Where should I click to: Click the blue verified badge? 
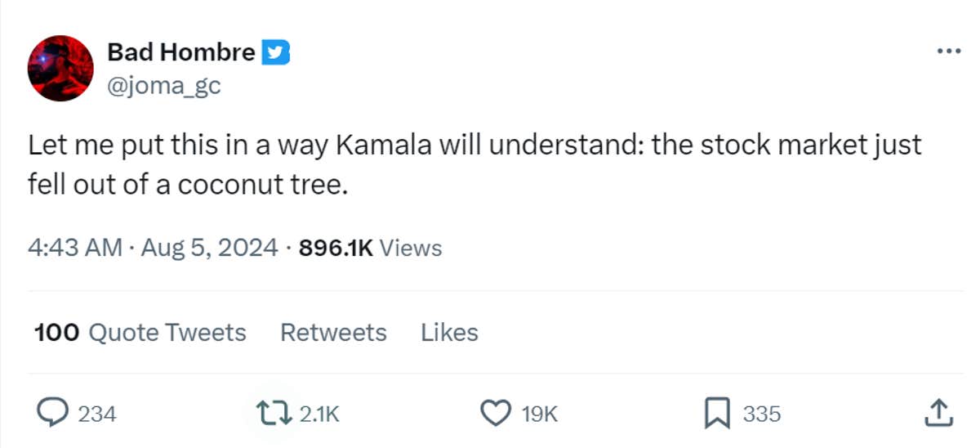click(x=275, y=53)
